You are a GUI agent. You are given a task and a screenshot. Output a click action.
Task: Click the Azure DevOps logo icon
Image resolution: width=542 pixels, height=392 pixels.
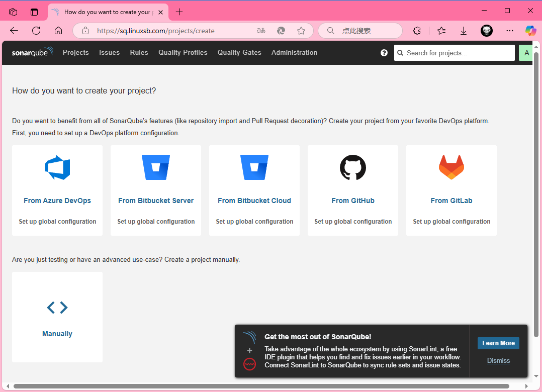point(57,167)
